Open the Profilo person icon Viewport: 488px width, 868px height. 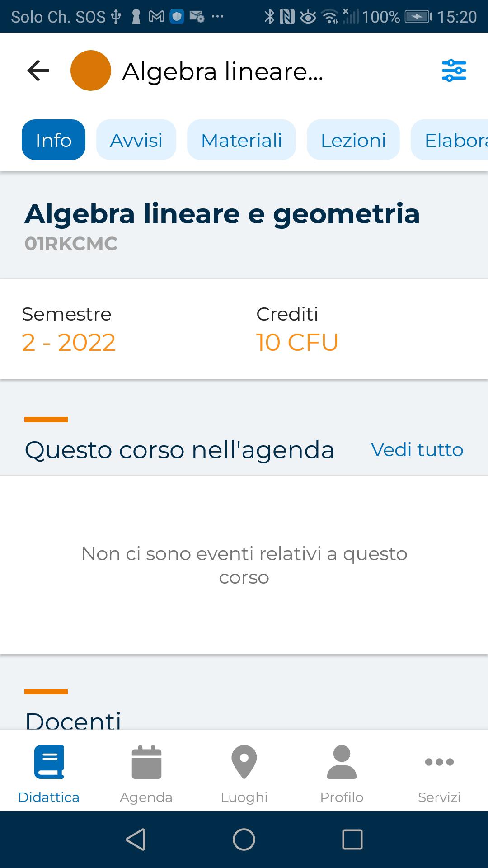click(342, 762)
